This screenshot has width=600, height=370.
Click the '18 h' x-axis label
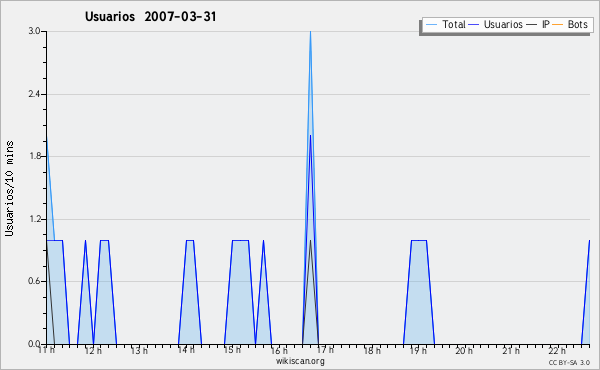372,350
